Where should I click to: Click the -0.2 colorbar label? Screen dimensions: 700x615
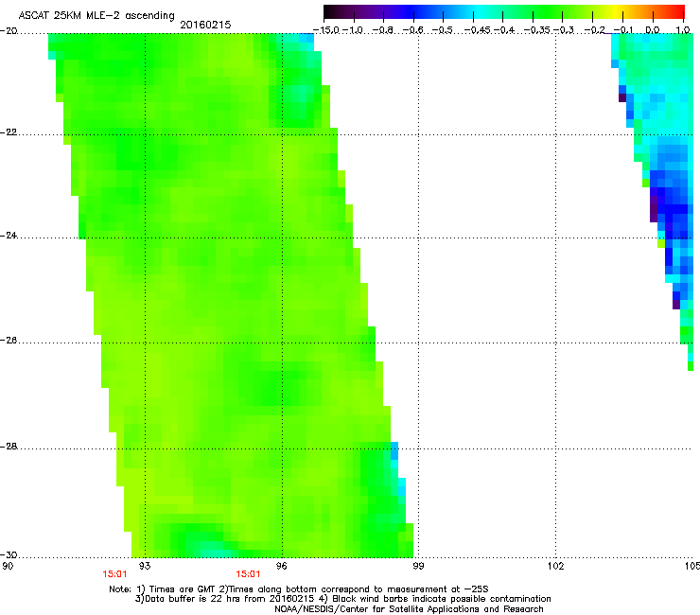click(595, 30)
